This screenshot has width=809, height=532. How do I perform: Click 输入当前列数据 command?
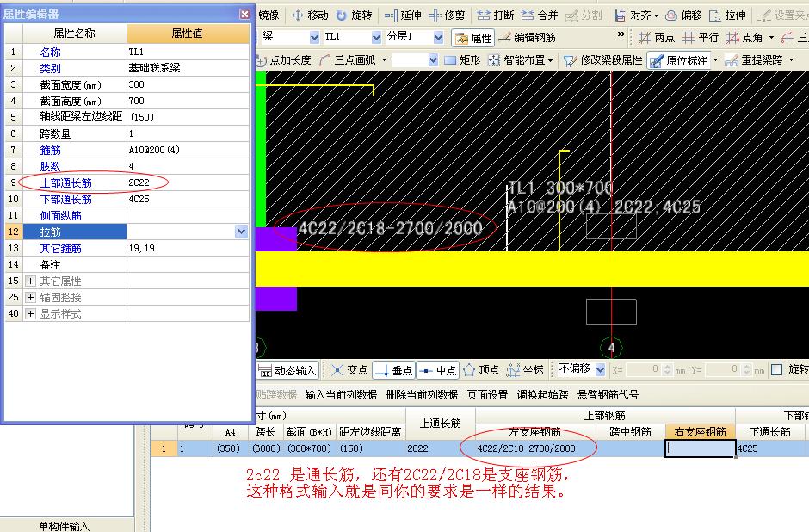click(341, 395)
